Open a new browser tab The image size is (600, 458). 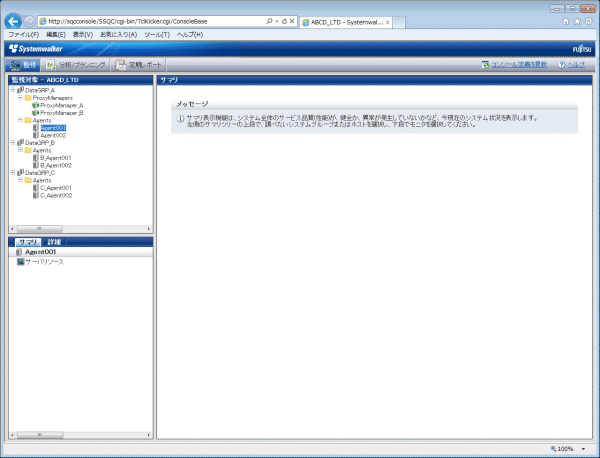[399, 23]
